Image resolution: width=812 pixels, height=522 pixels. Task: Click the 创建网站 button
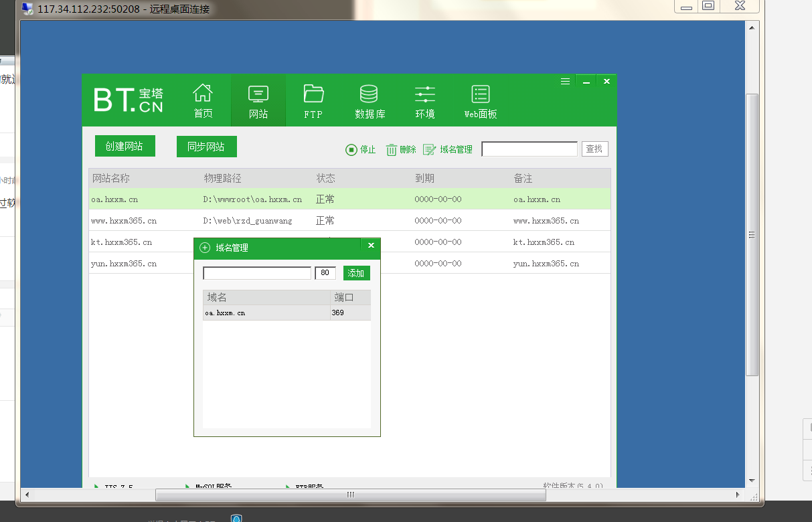coord(125,147)
